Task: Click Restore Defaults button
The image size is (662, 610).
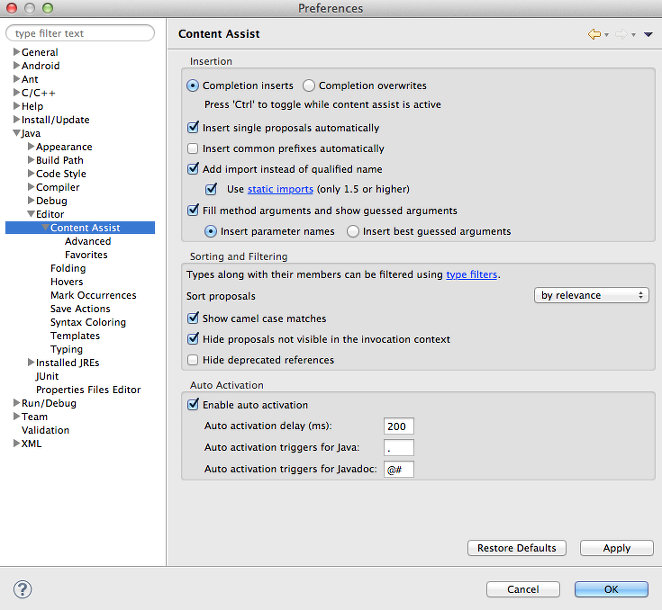Action: click(517, 548)
